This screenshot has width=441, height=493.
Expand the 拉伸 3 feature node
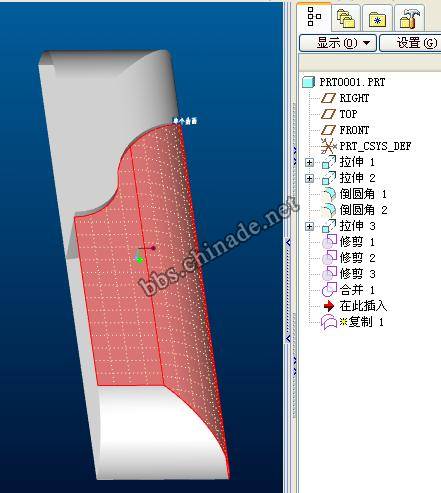click(309, 226)
